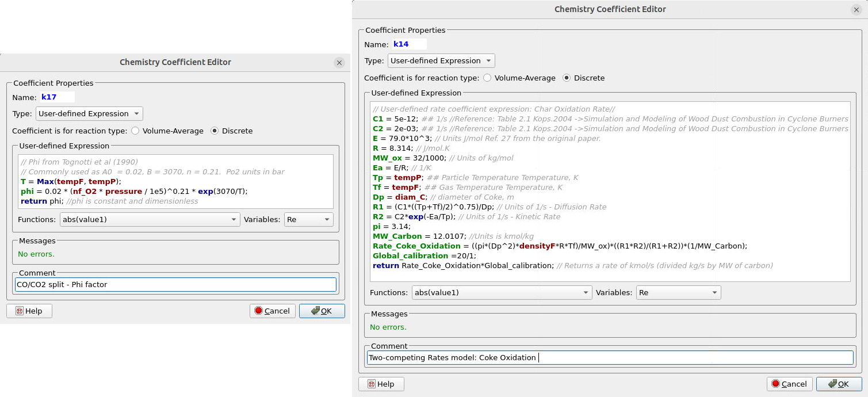
Task: Click Help button in k17 dialog
Action: [29, 311]
